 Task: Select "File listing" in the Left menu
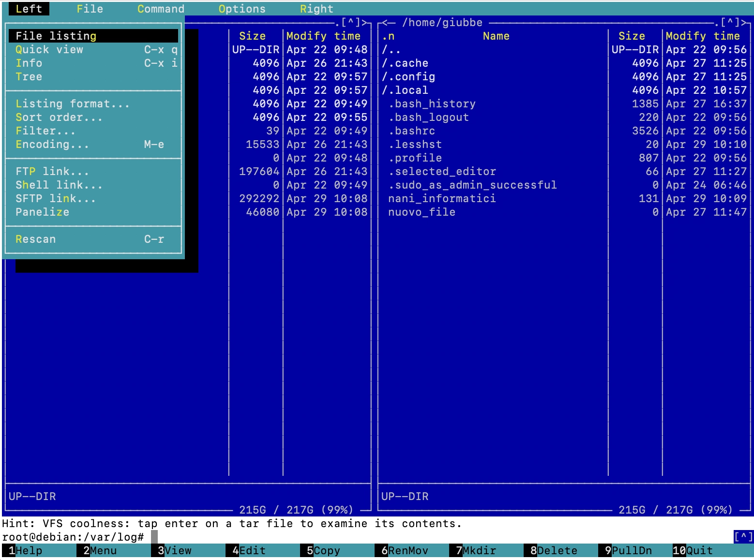pos(55,35)
